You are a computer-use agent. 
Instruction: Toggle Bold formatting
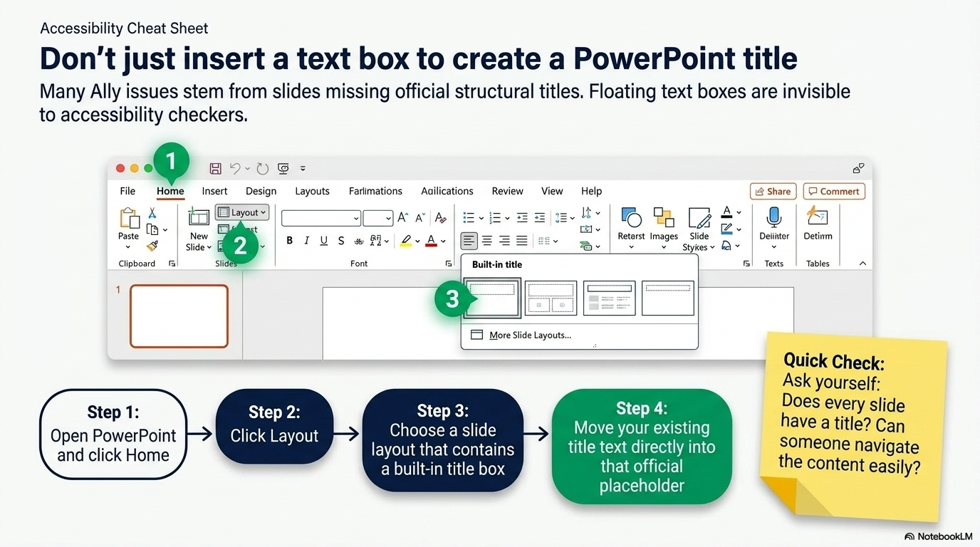pyautogui.click(x=289, y=241)
